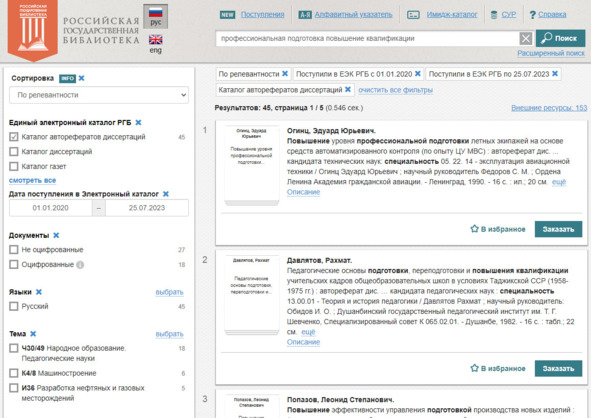Open Описание link for Огинц record
Viewport: 591px width, 418px height.
pyautogui.click(x=303, y=192)
